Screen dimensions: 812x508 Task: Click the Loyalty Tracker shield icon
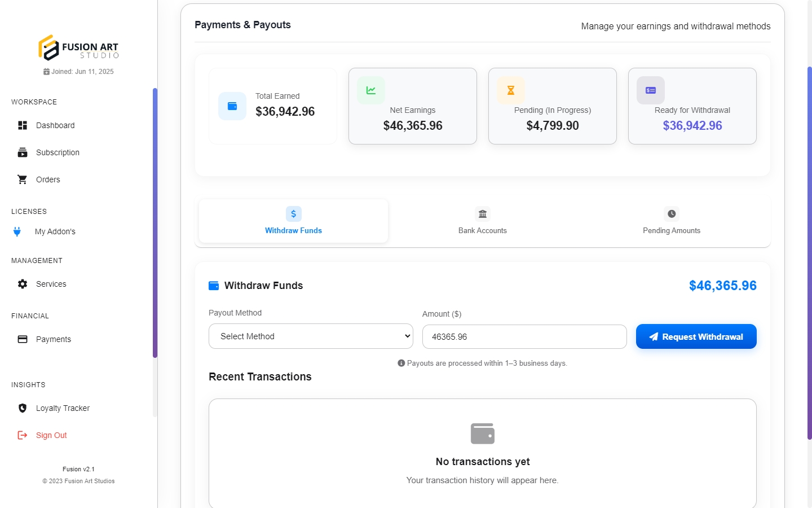tap(23, 408)
